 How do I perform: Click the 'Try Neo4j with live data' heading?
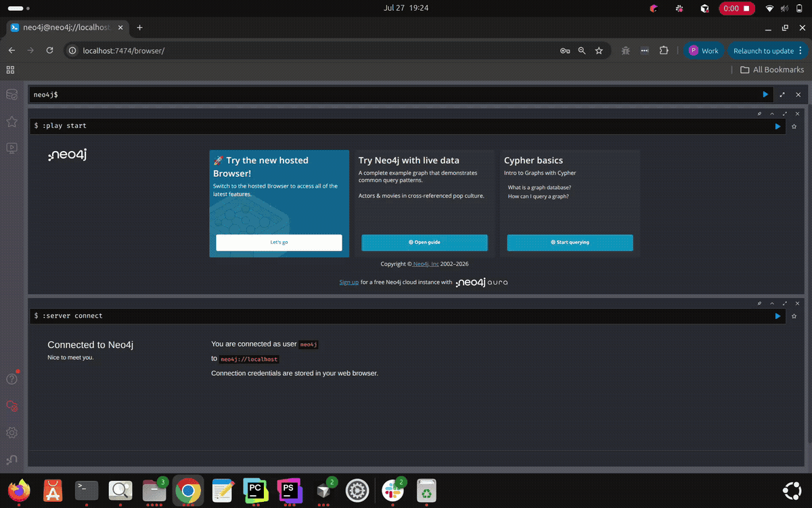tap(409, 161)
